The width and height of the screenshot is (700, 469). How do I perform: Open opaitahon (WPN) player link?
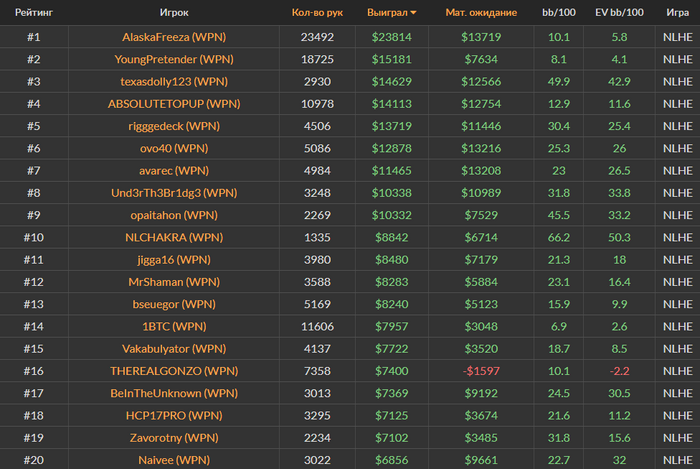point(174,215)
